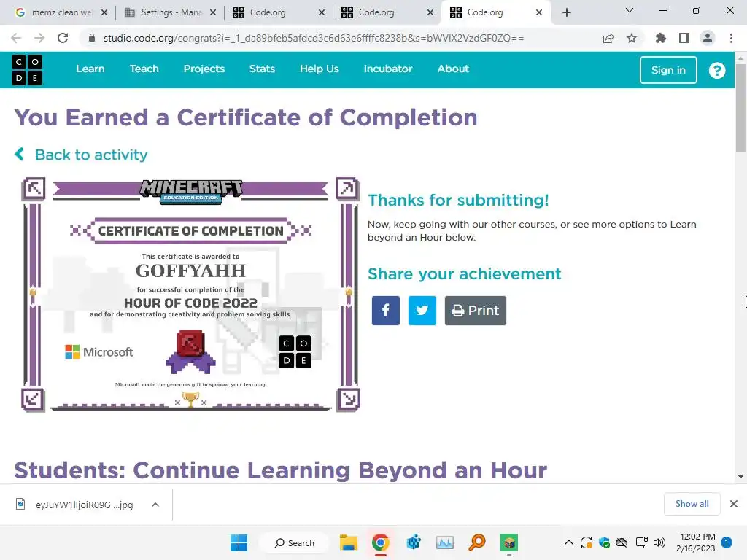Click Show all downloads
The height and width of the screenshot is (560, 747).
point(692,504)
